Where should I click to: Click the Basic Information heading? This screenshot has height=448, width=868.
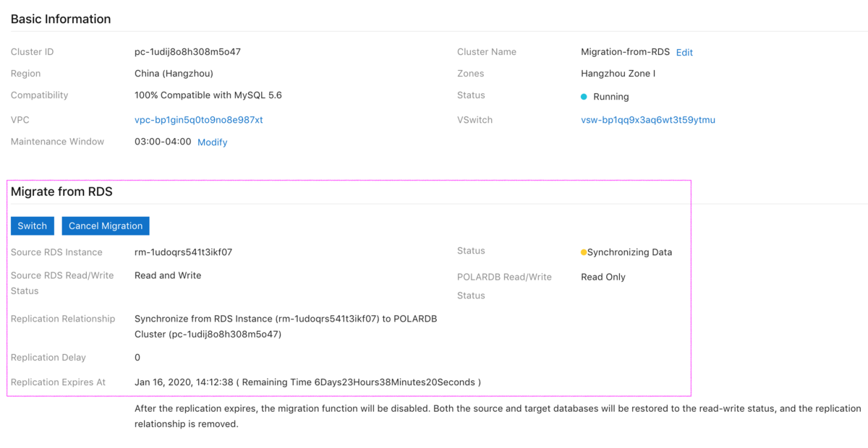(61, 20)
